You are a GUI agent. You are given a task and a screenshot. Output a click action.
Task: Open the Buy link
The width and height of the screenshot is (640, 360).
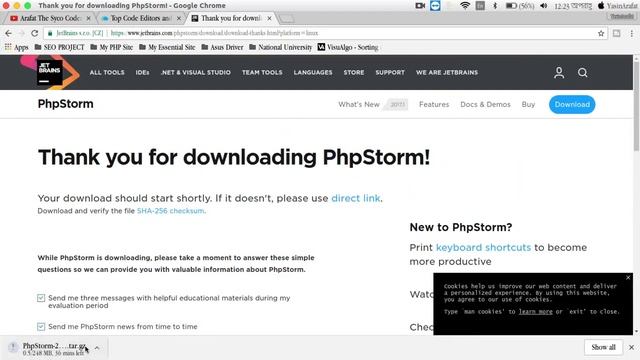(x=528, y=104)
